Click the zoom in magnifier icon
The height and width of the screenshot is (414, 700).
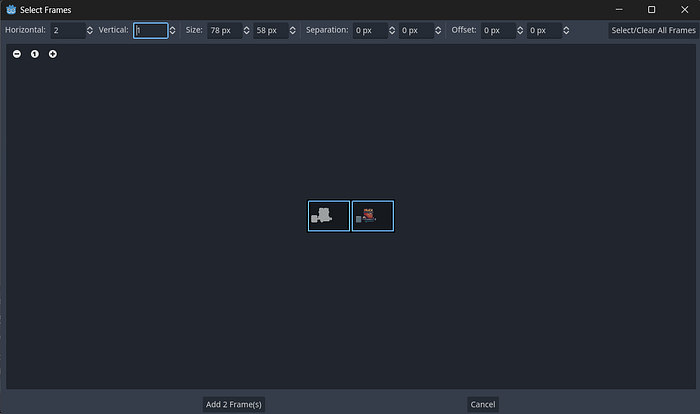[x=53, y=54]
